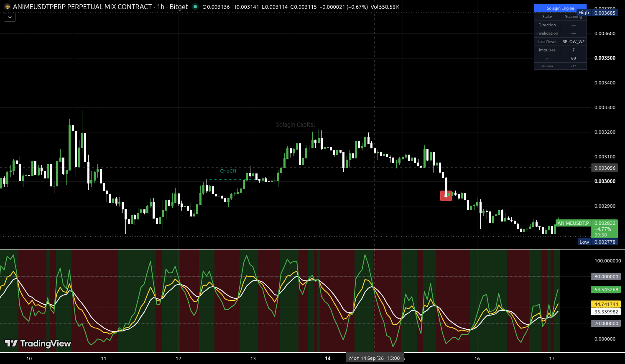The height and width of the screenshot is (364, 625).
Task: Open the TradingView logo link
Action: click(x=38, y=344)
